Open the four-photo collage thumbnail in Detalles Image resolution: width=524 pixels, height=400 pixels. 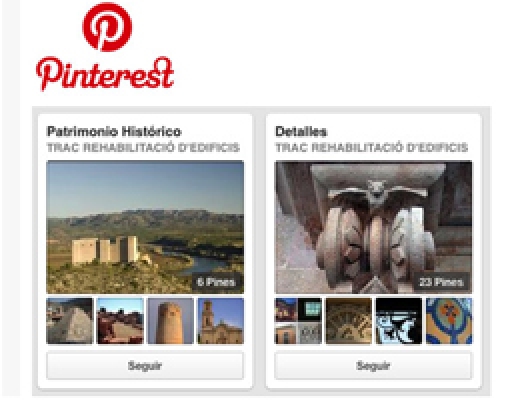point(298,321)
